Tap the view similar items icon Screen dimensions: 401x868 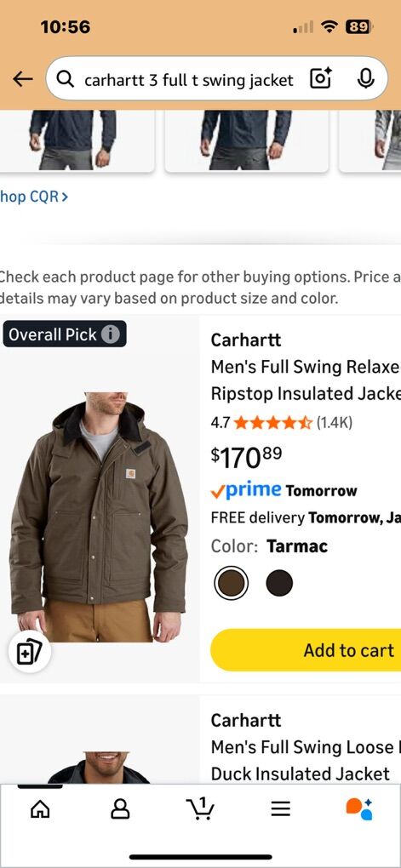(x=29, y=652)
